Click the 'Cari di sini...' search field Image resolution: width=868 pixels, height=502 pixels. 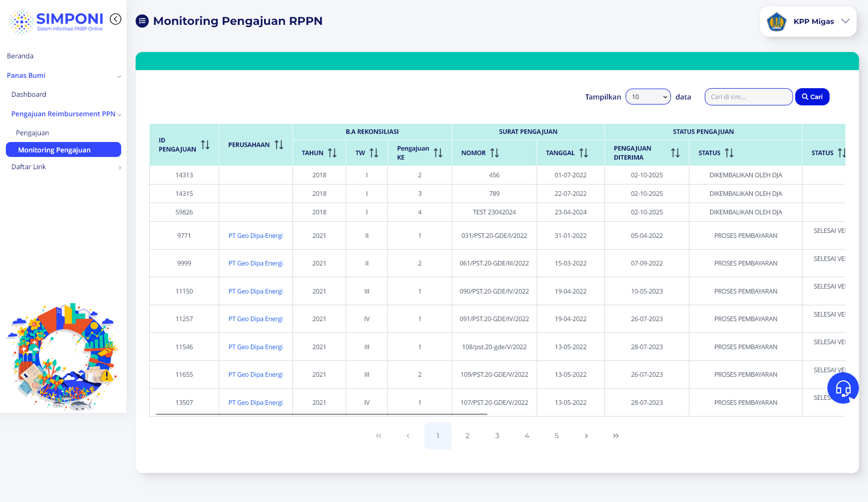[748, 97]
